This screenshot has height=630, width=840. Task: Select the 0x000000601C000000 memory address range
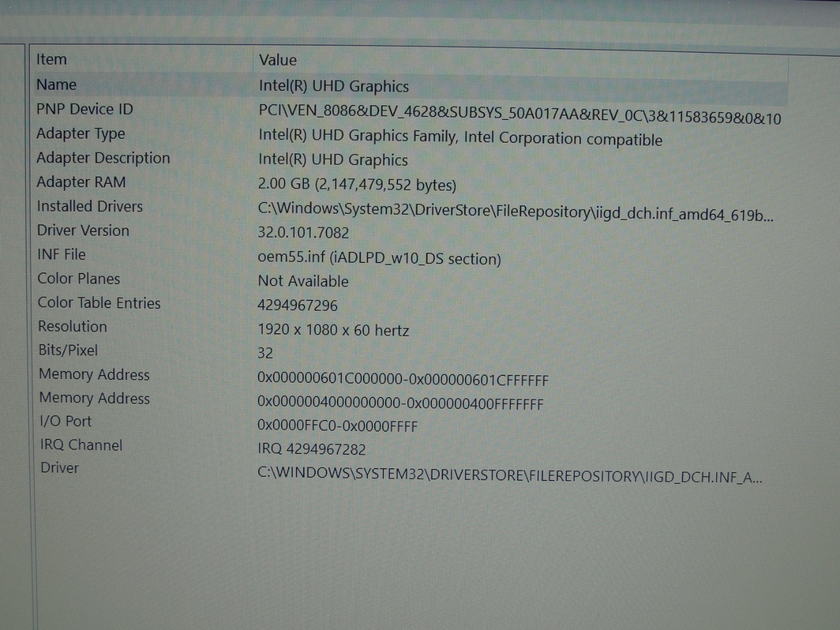click(403, 379)
